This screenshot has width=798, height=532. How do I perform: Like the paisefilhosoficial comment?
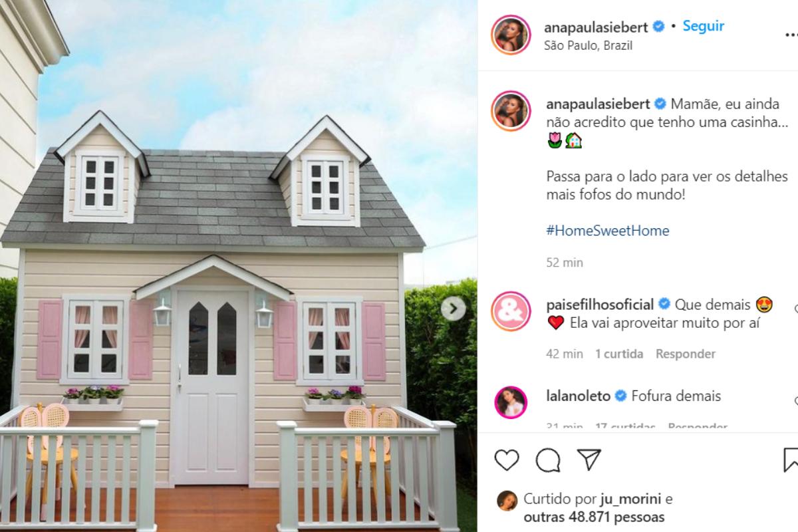(796, 309)
